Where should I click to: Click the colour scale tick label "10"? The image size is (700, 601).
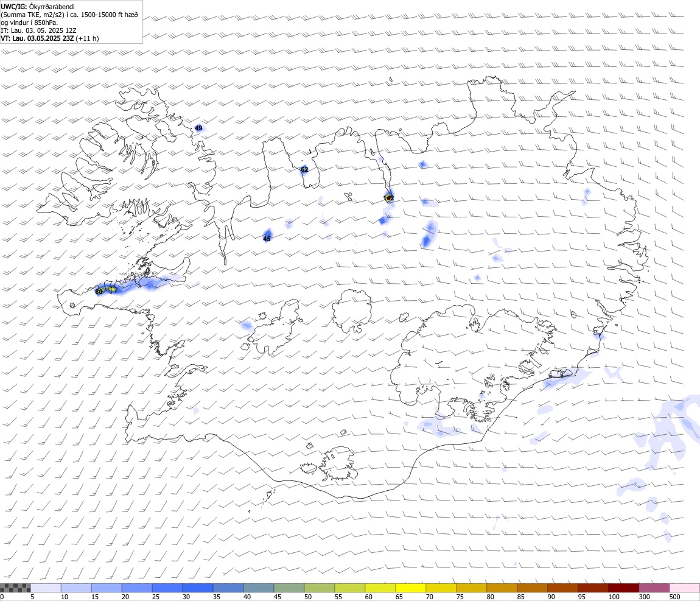(65, 597)
